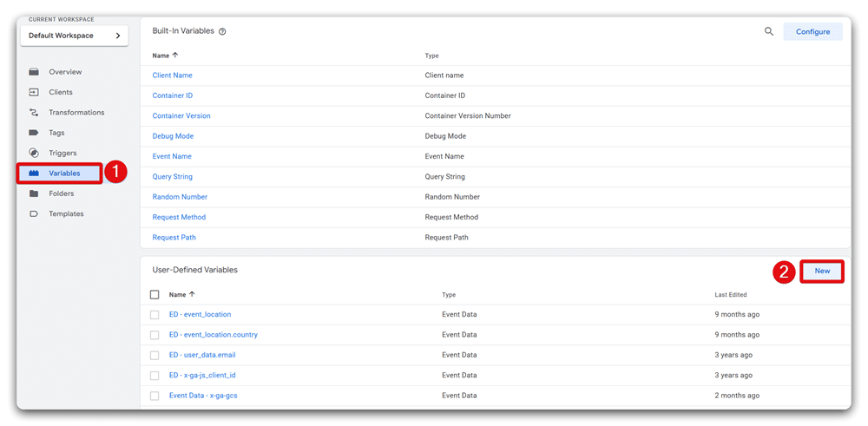Viewport: 868px width, 426px height.
Task: Click the Overview briefcase icon
Action: point(34,72)
